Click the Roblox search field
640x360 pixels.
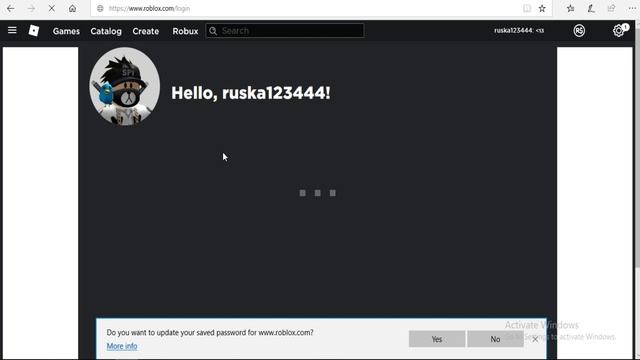tap(285, 31)
